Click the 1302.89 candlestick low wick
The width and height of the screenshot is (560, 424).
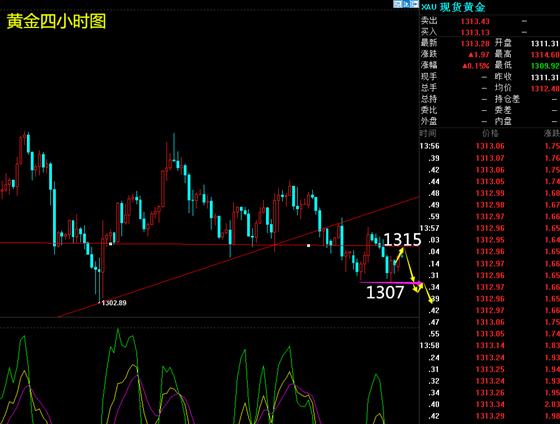(x=100, y=286)
